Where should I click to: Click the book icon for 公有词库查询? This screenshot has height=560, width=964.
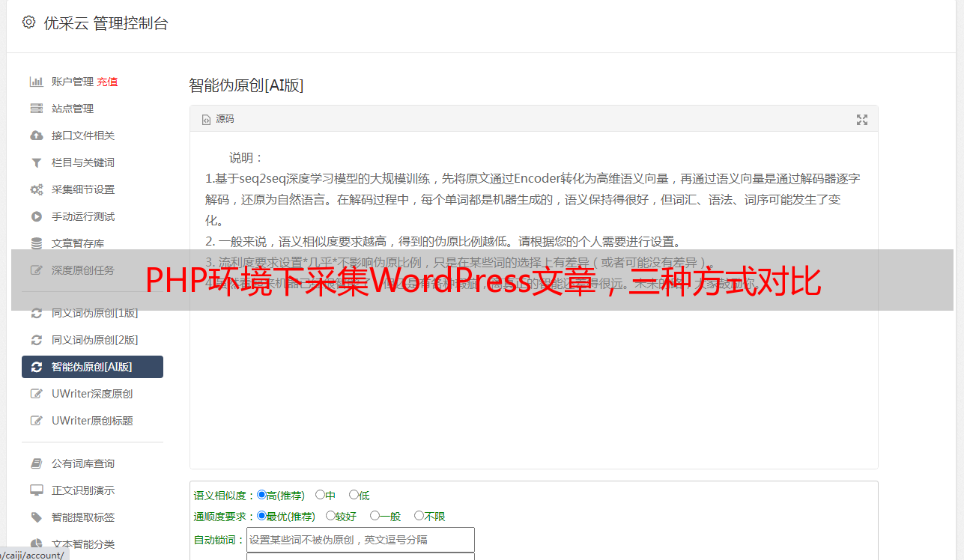coord(36,463)
